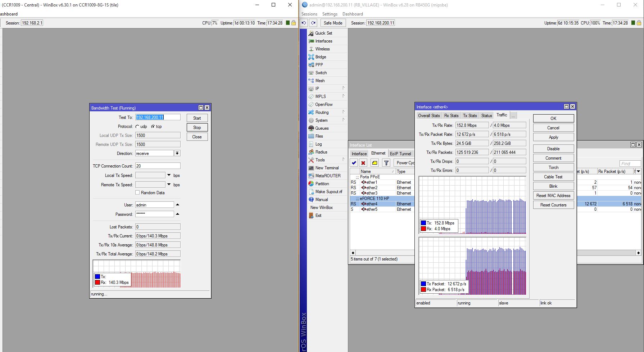Open the Direction dropdown
Viewport: 644px width, 352px height.
[x=177, y=153]
